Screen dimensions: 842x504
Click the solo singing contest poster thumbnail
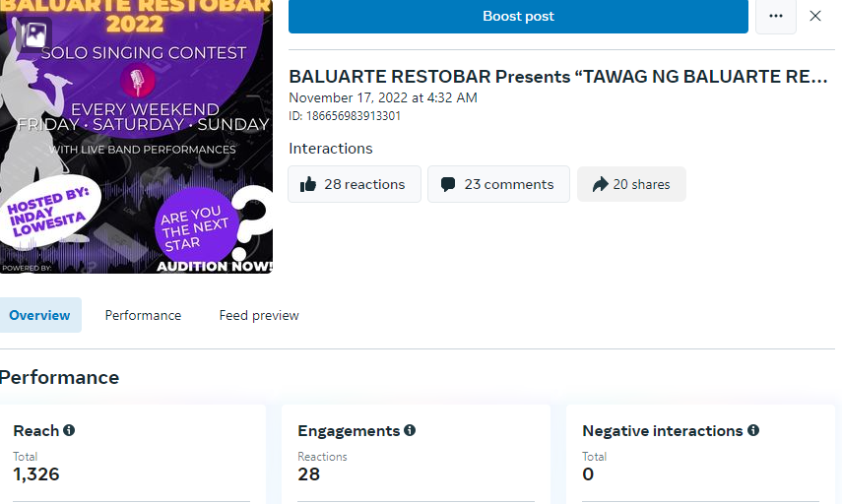(138, 148)
